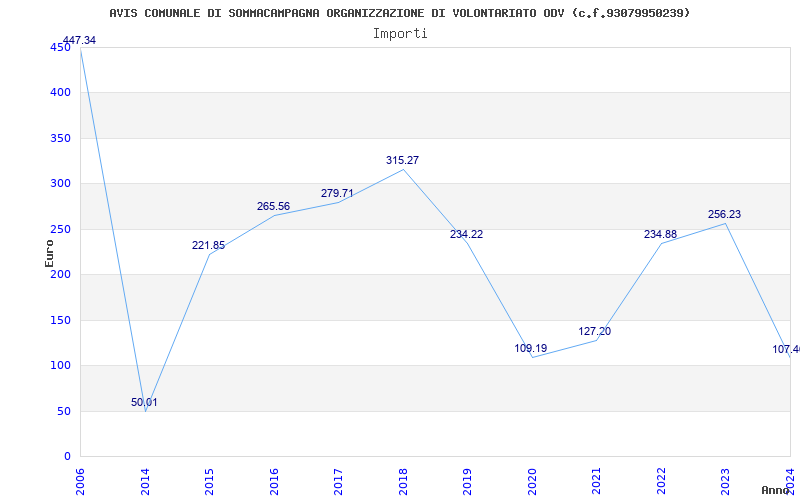Click the 0 y-axis tick label
The width and height of the screenshot is (800, 500).
[x=67, y=457]
